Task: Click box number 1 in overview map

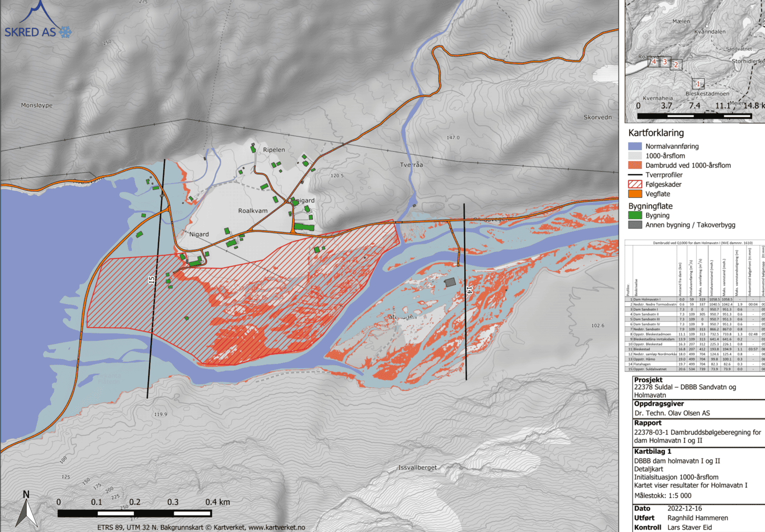Action: coord(698,84)
